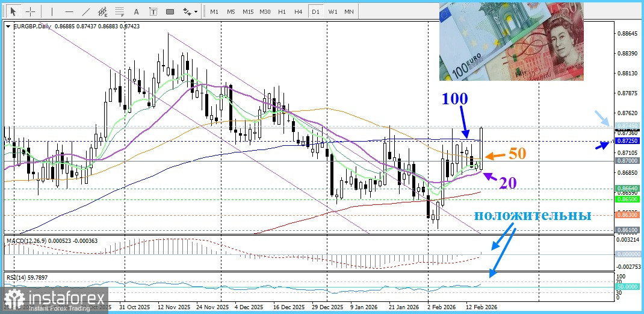Click the 12 Feb 2026 date label
The width and height of the screenshot is (644, 314).
point(481,307)
